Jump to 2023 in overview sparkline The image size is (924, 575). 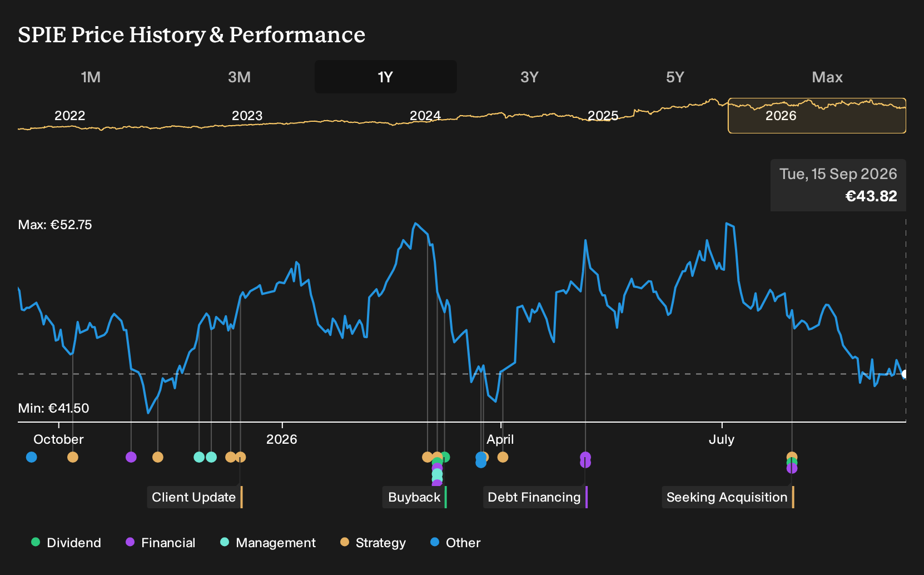coord(247,116)
